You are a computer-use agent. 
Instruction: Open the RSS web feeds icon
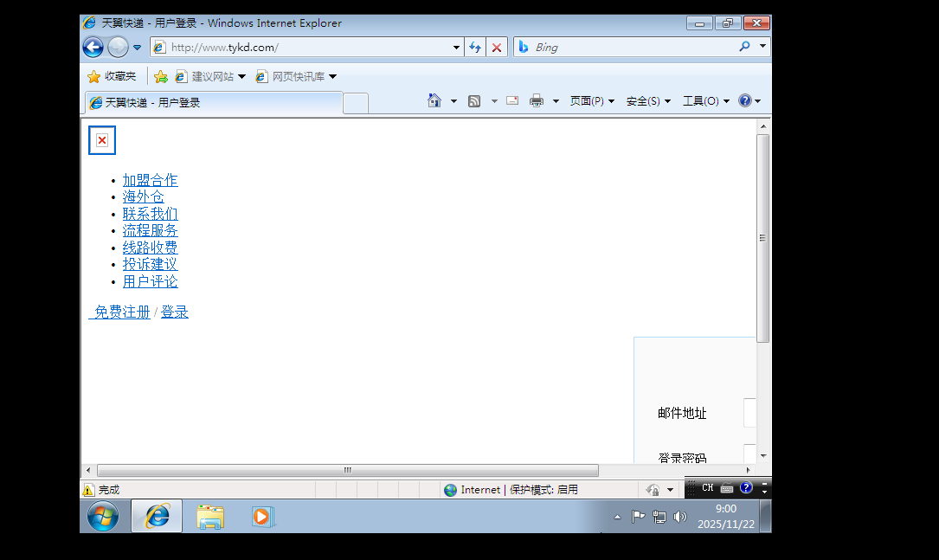click(x=473, y=100)
